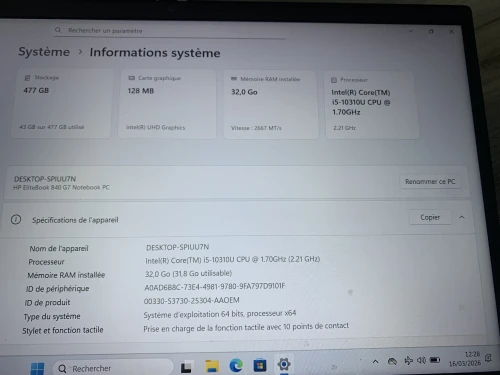Select the product ID 00330-53730-25304-AAOEM

click(x=191, y=301)
